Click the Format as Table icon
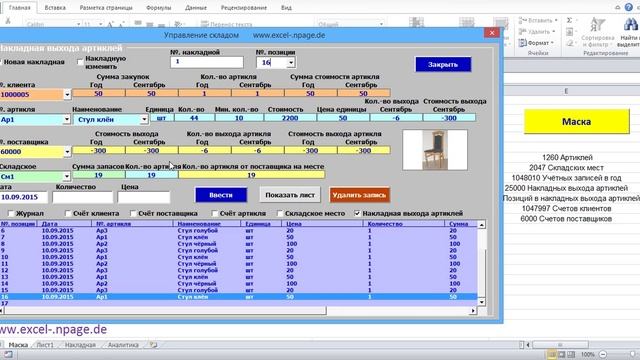This screenshot has height=360, width=640. (x=467, y=22)
